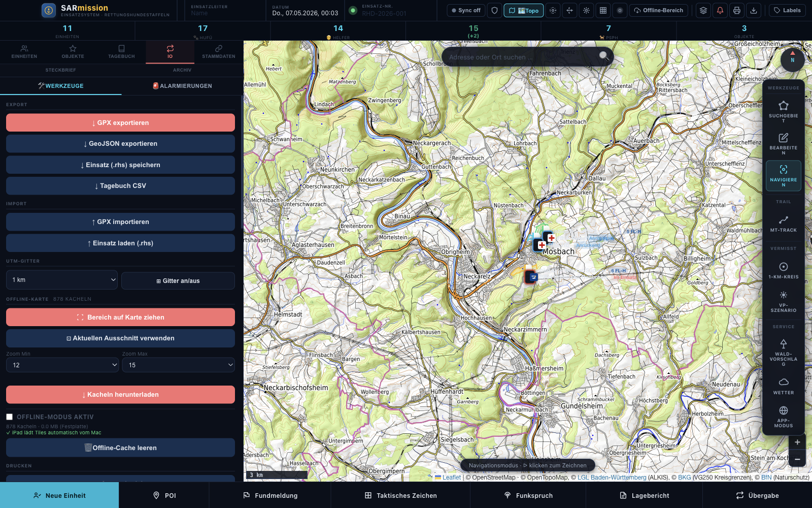The width and height of the screenshot is (812, 508).
Task: Click GPX exportieren button
Action: tap(120, 122)
